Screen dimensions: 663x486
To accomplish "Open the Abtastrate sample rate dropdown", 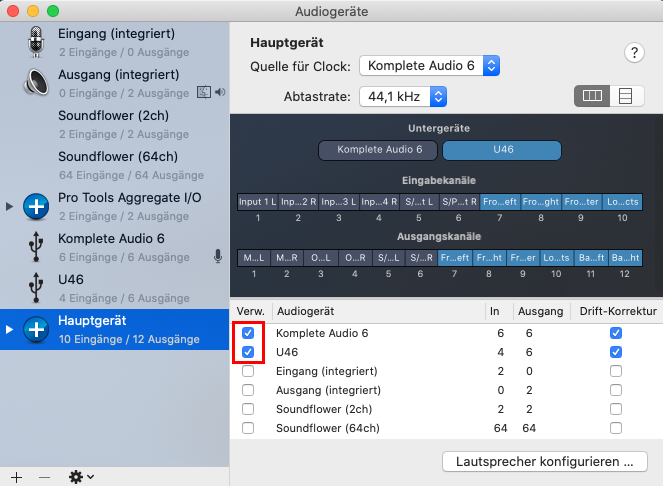I will click(x=403, y=97).
